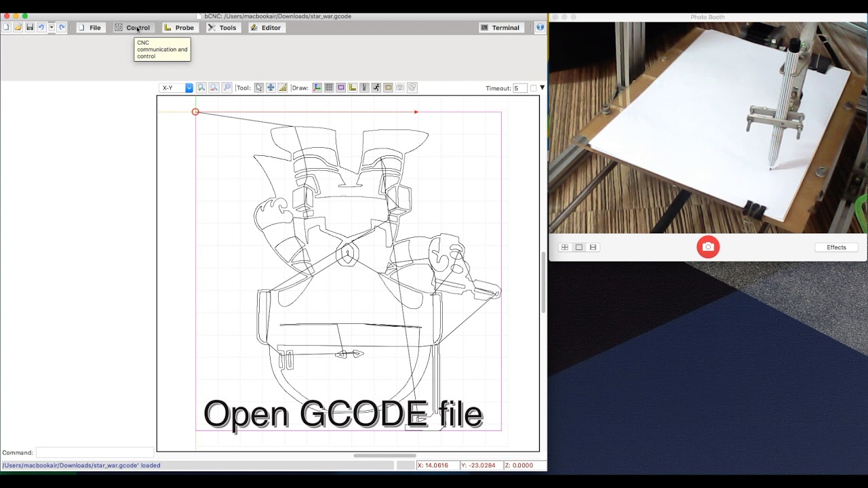Click the vertical scrollbar of the canvas
868x488 pixels.
543,282
